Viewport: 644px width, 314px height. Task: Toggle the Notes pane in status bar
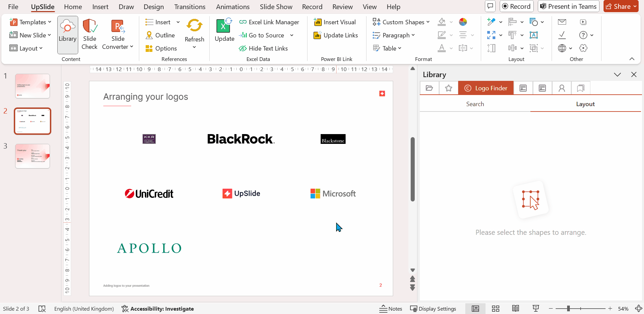click(x=391, y=309)
